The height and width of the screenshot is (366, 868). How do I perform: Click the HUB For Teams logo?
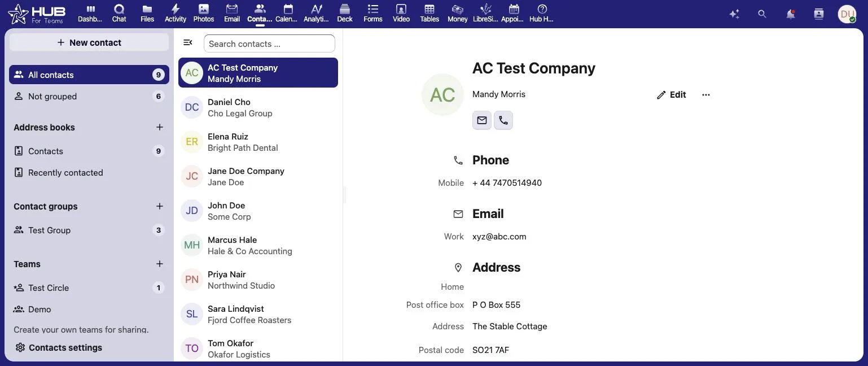coord(37,14)
